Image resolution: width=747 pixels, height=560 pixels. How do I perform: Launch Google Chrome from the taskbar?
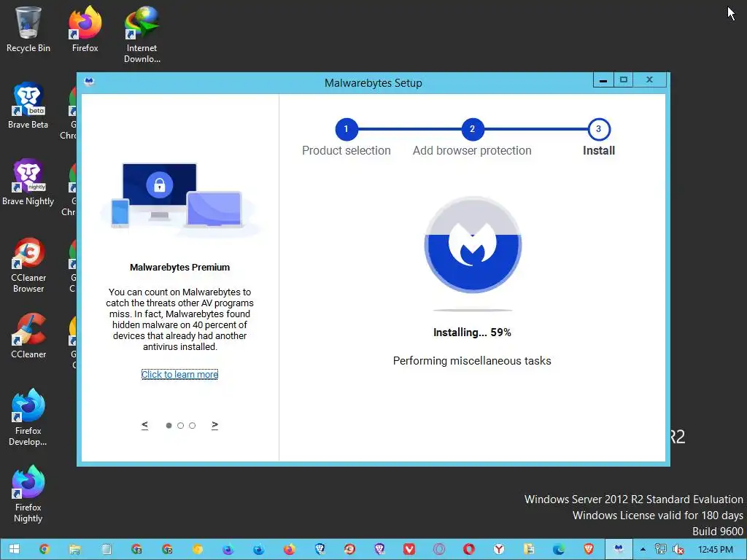pos(44,549)
